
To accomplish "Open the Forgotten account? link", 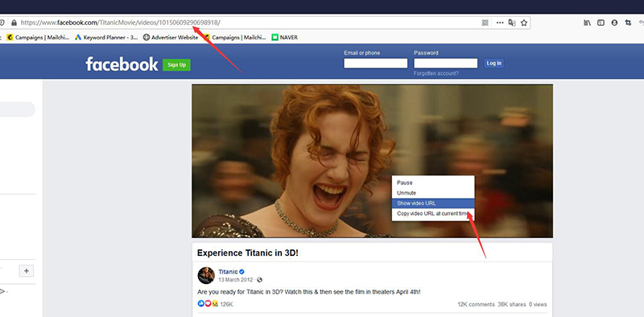I will [436, 73].
